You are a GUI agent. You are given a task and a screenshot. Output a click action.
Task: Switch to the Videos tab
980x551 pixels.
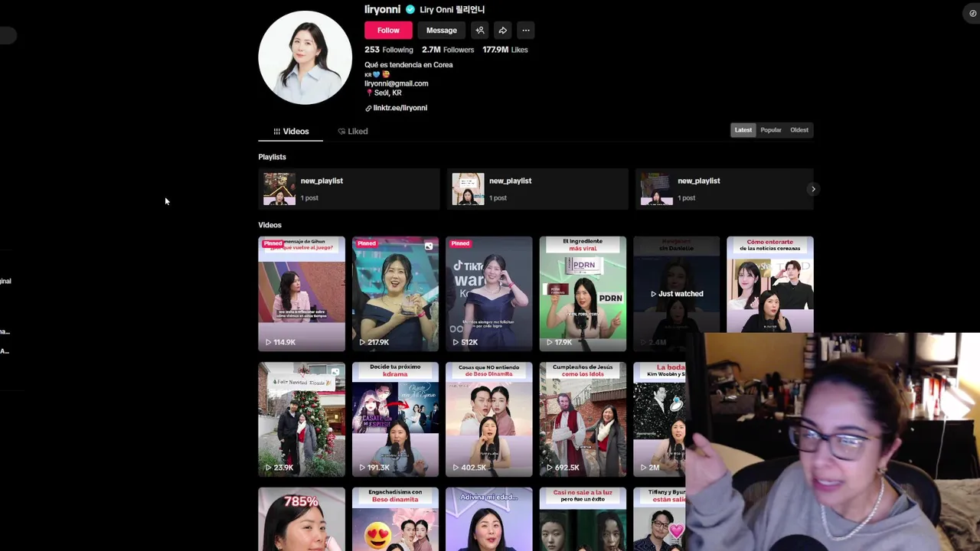click(291, 132)
